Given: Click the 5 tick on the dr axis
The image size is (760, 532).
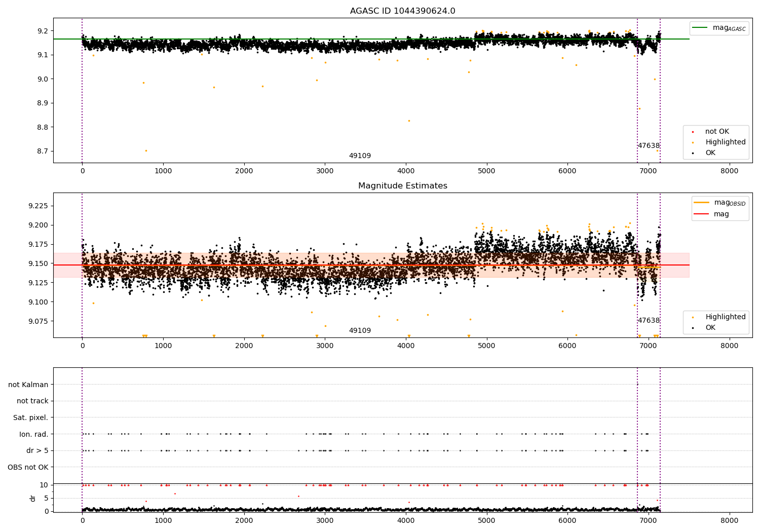Looking at the screenshot, I should (47, 499).
